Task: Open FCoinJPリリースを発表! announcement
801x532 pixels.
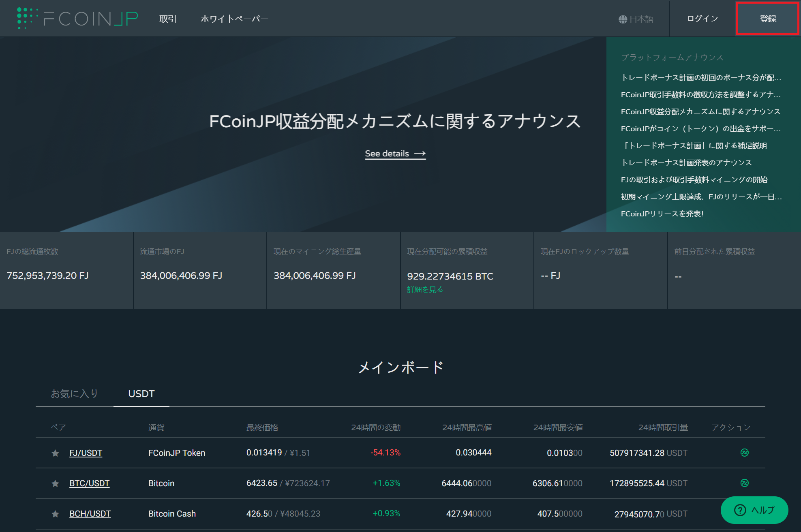Action: [662, 214]
